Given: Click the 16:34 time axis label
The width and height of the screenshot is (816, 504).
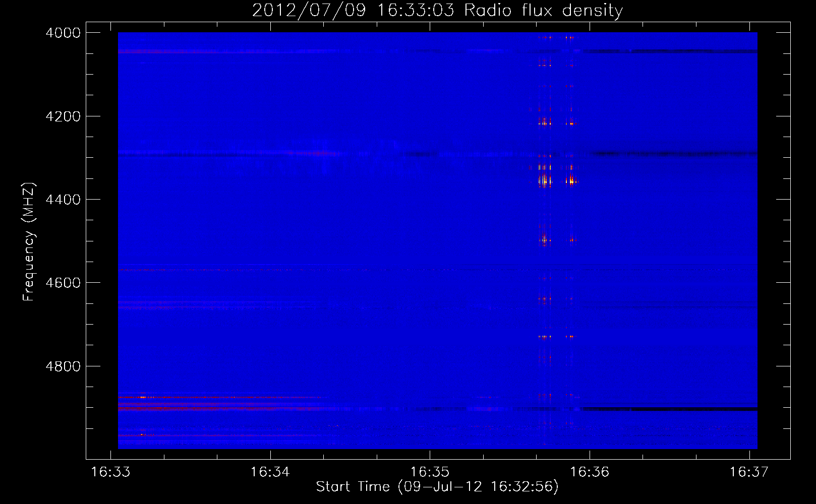Looking at the screenshot, I should click(270, 472).
